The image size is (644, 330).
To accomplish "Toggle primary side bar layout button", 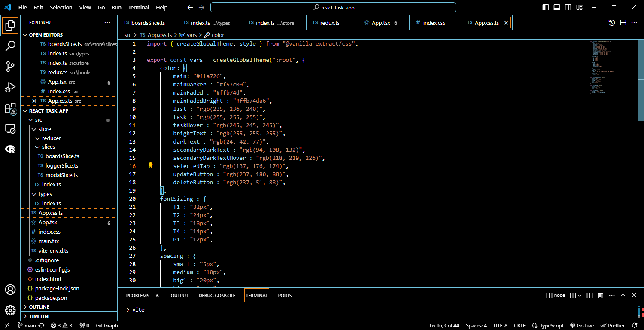I will 546,7.
